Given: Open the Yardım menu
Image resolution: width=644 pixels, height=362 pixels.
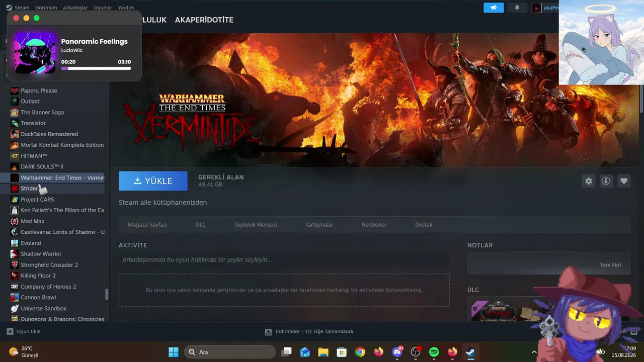Looking at the screenshot, I should 126,8.
